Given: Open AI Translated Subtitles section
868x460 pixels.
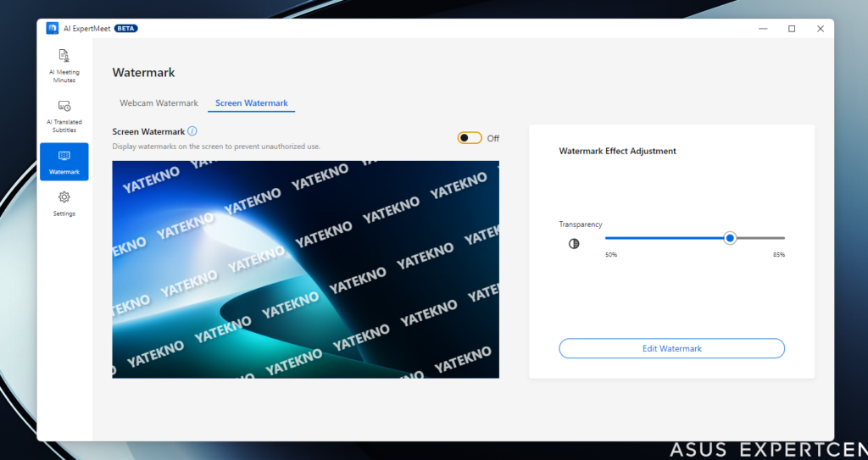Looking at the screenshot, I should pyautogui.click(x=64, y=116).
